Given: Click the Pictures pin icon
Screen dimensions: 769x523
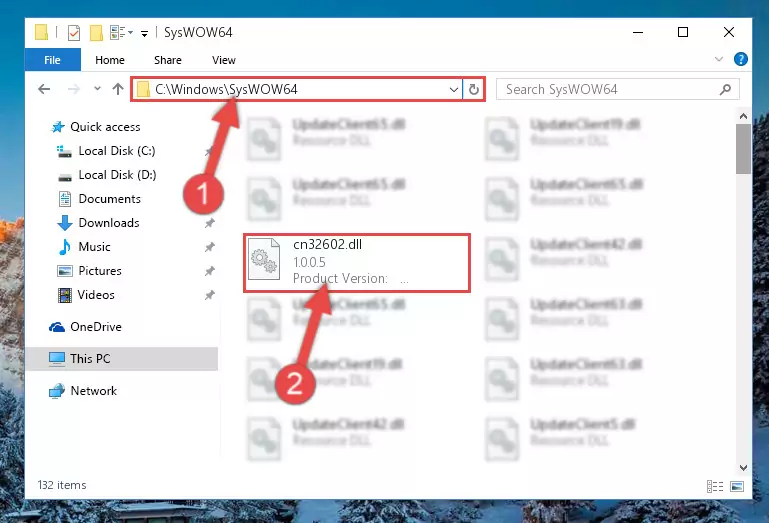Looking at the screenshot, I should (x=209, y=271).
